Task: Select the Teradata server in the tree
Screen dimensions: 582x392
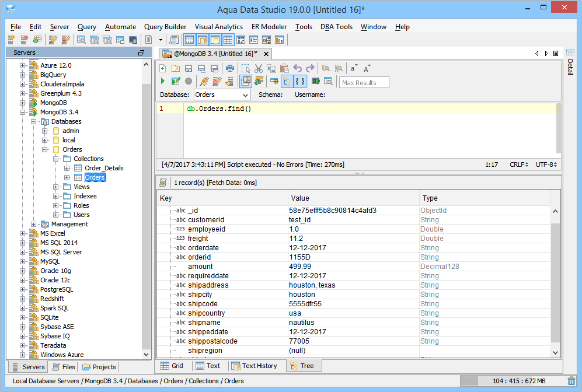Action: pyautogui.click(x=53, y=345)
